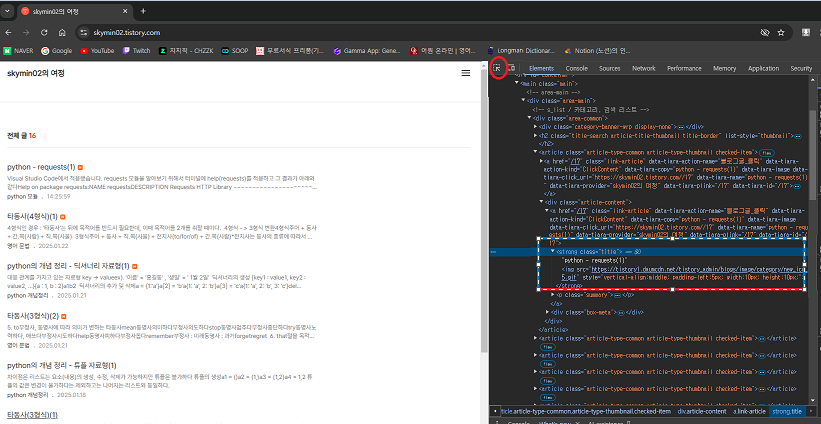
Task: Click the new-post icon beside 타동사(4형식)(1)
Action: (62, 217)
